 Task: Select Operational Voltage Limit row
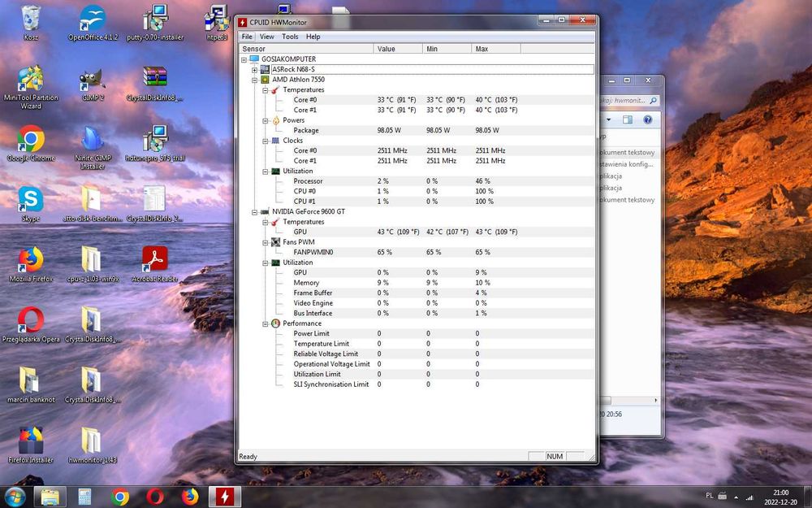[417, 364]
